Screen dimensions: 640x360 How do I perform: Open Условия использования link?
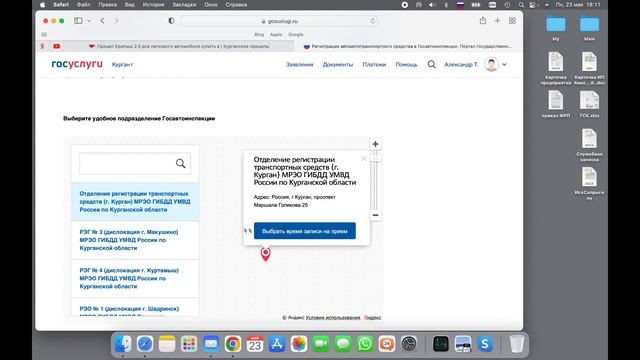tap(333, 318)
